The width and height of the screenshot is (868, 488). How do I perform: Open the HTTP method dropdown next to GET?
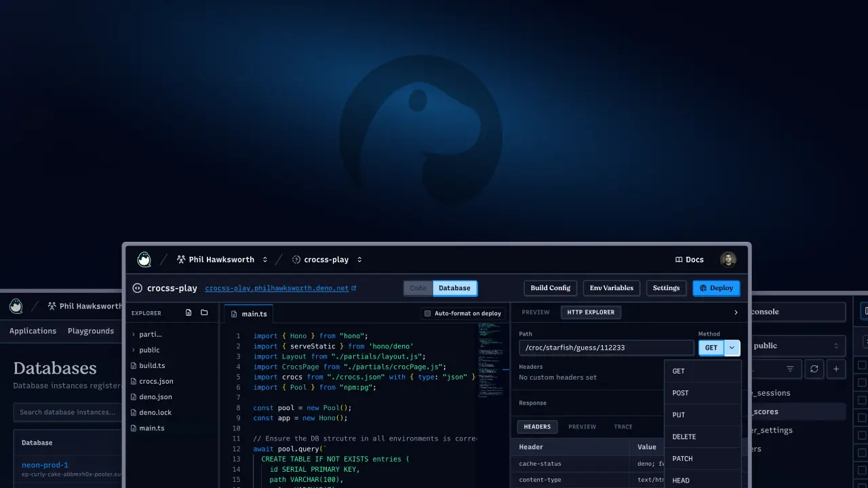coord(731,347)
